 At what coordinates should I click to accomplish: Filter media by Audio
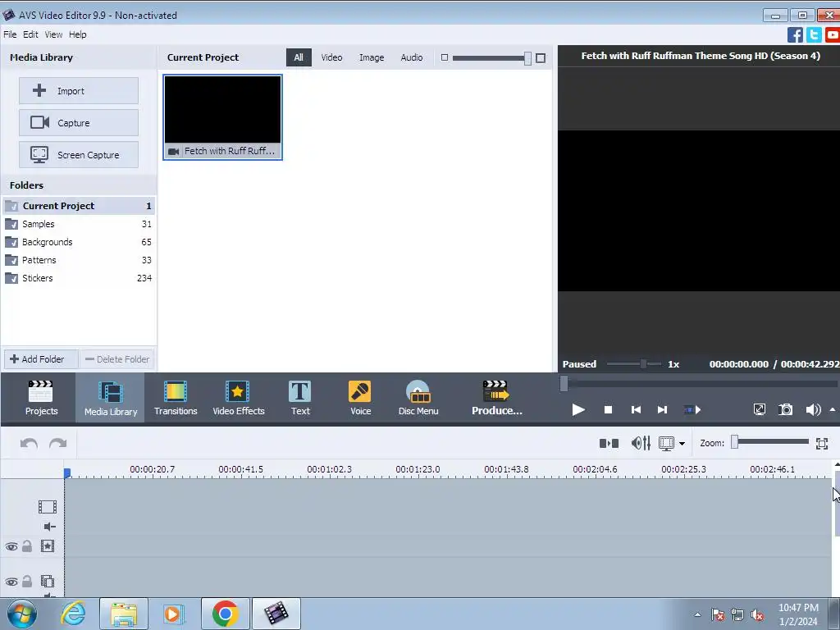point(412,57)
